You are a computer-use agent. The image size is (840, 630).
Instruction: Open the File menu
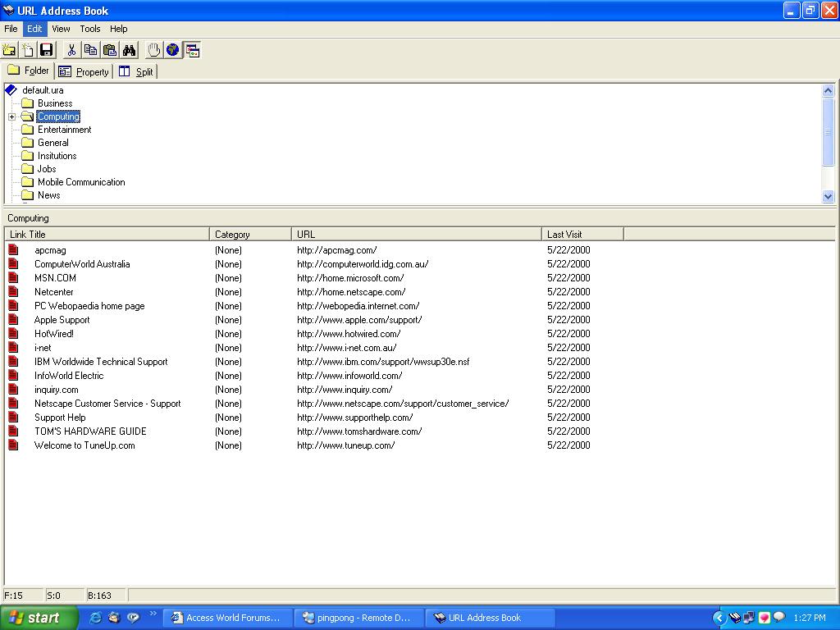tap(11, 29)
